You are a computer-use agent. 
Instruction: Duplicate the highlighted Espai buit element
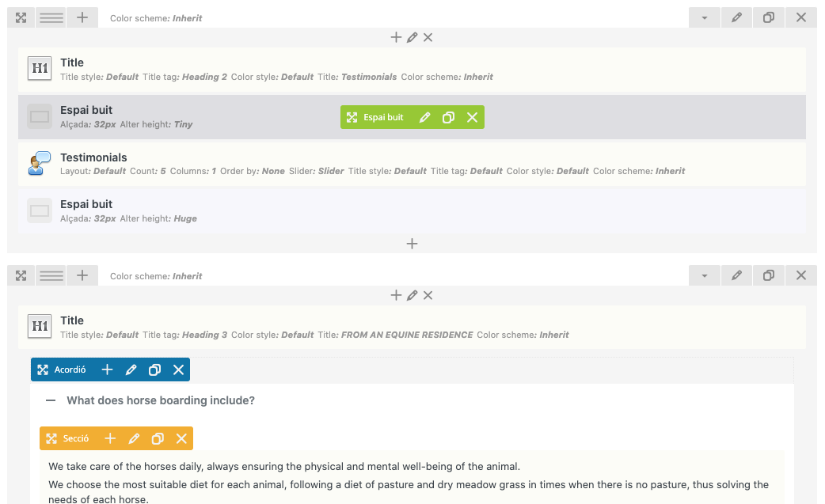coord(448,117)
